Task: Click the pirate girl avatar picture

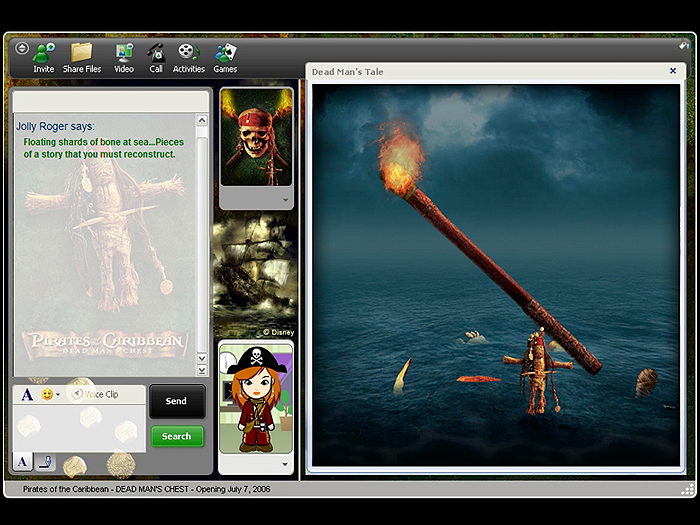Action: 256,398
